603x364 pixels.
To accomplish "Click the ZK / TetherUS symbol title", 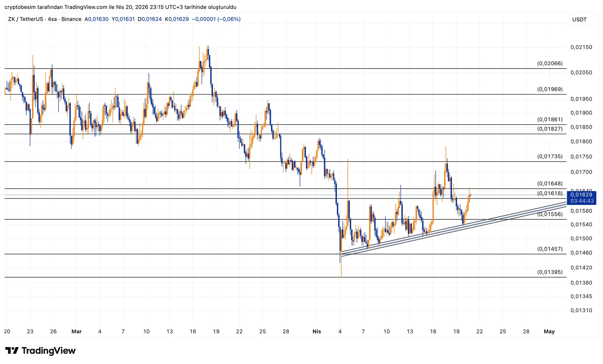I will click(25, 19).
